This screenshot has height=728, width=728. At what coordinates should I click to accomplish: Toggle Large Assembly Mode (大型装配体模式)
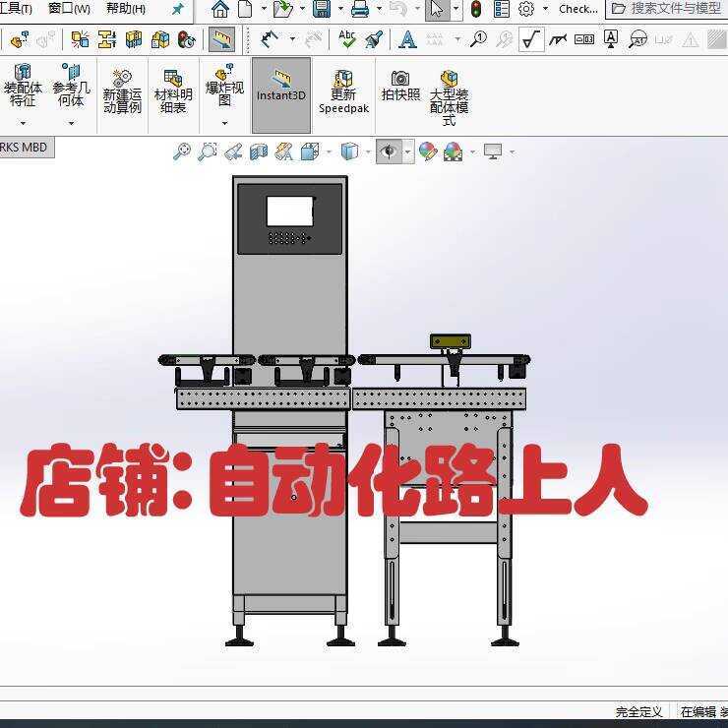[449, 96]
